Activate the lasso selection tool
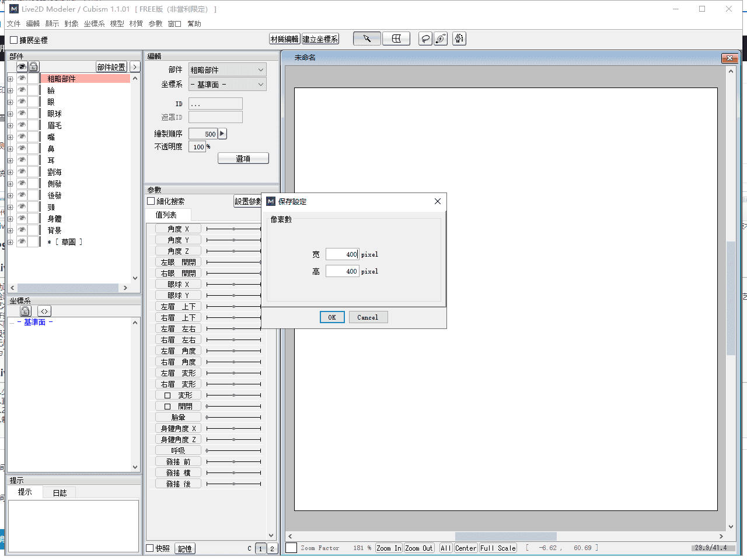Image resolution: width=747 pixels, height=560 pixels. click(x=426, y=38)
